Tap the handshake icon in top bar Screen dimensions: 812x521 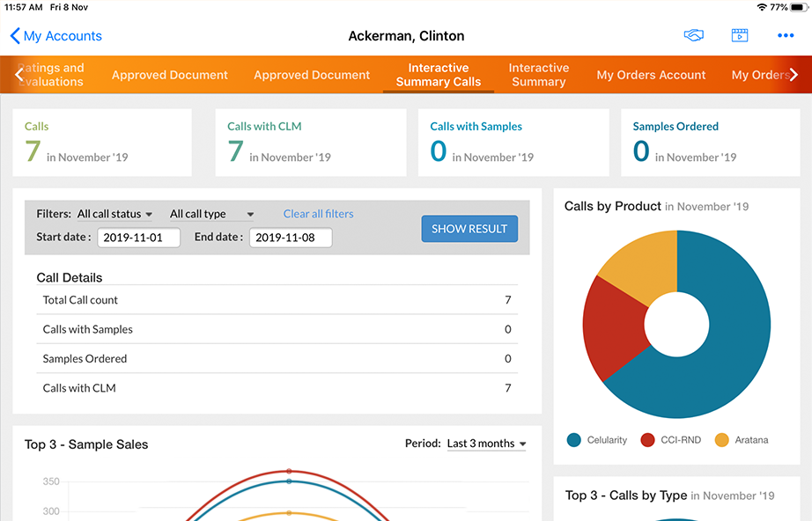(x=694, y=36)
